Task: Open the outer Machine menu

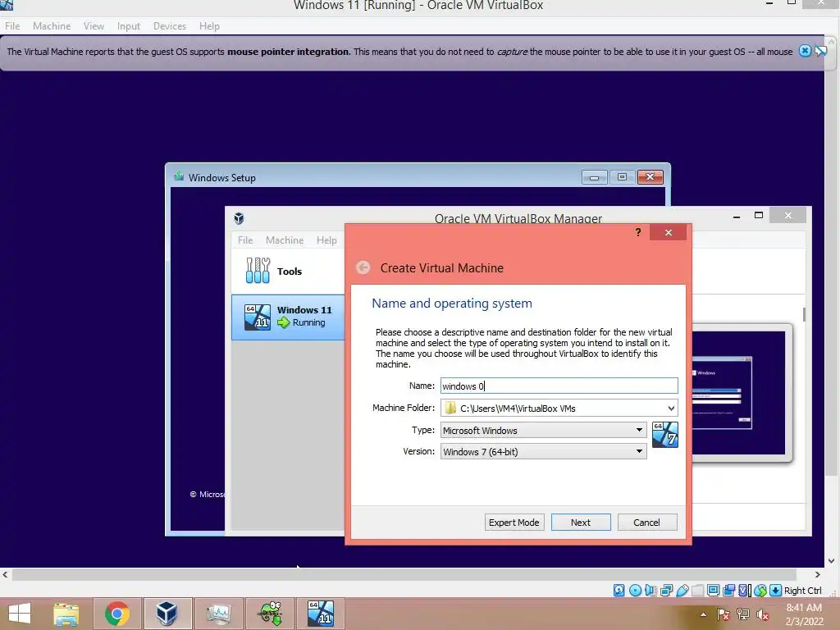Action: tap(52, 25)
